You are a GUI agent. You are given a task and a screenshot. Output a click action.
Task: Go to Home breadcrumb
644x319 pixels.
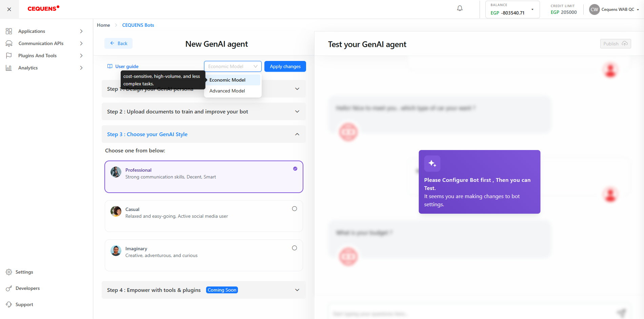(x=103, y=25)
